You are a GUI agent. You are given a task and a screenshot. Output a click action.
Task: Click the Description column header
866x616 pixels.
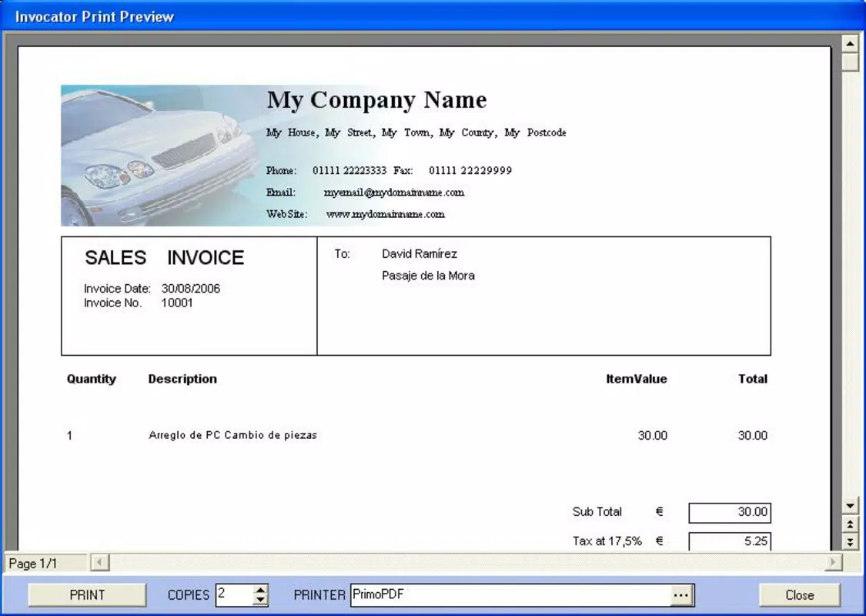point(182,379)
